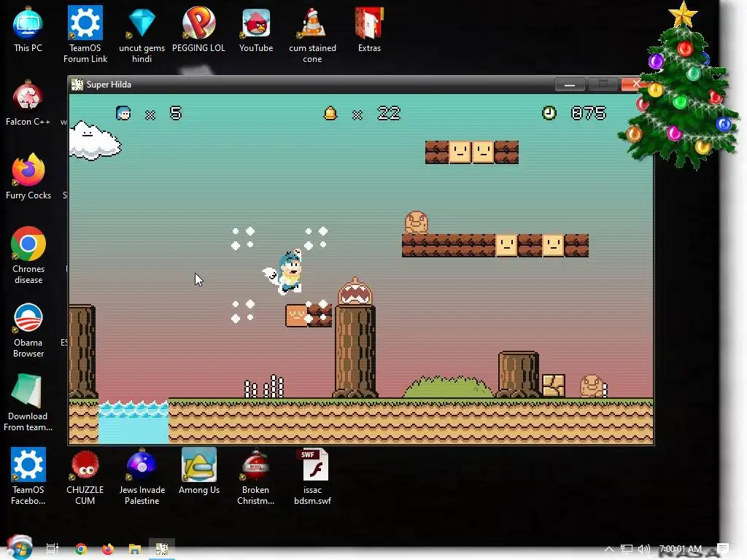Click the Super Hilda title bar text
Screen dimensions: 747x560
pos(109,85)
